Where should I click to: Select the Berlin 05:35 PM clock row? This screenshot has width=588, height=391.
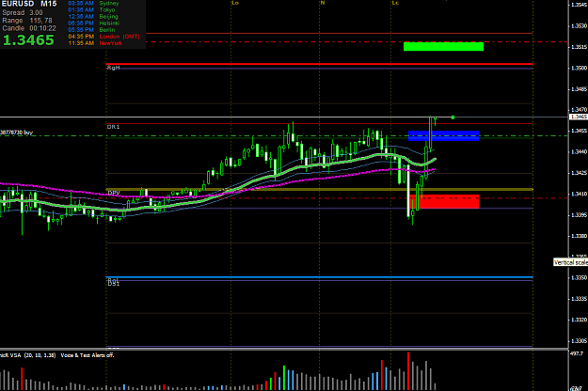[92, 29]
